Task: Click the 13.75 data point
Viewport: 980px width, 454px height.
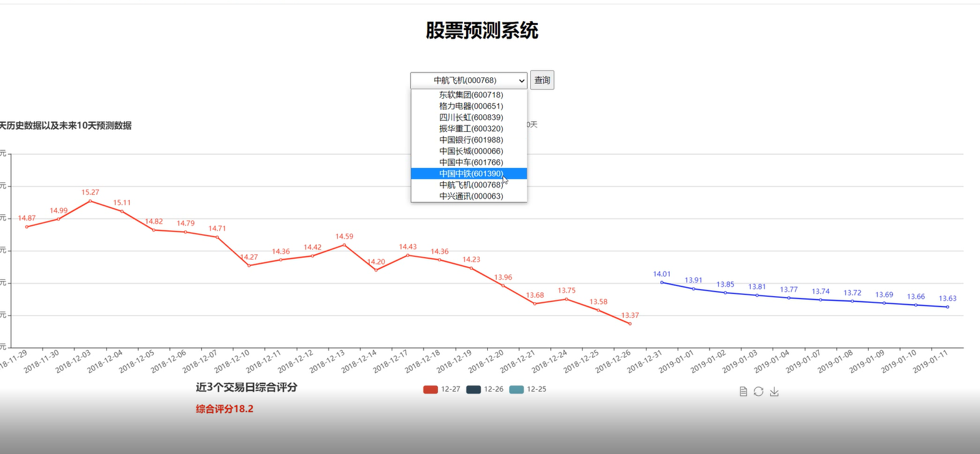Action: coord(567,299)
